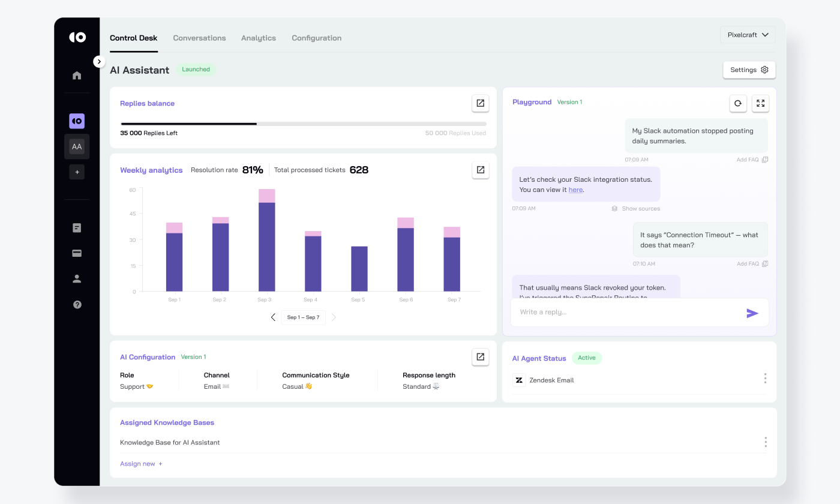Open Weekly analytics external link icon
The height and width of the screenshot is (504, 840).
point(480,170)
